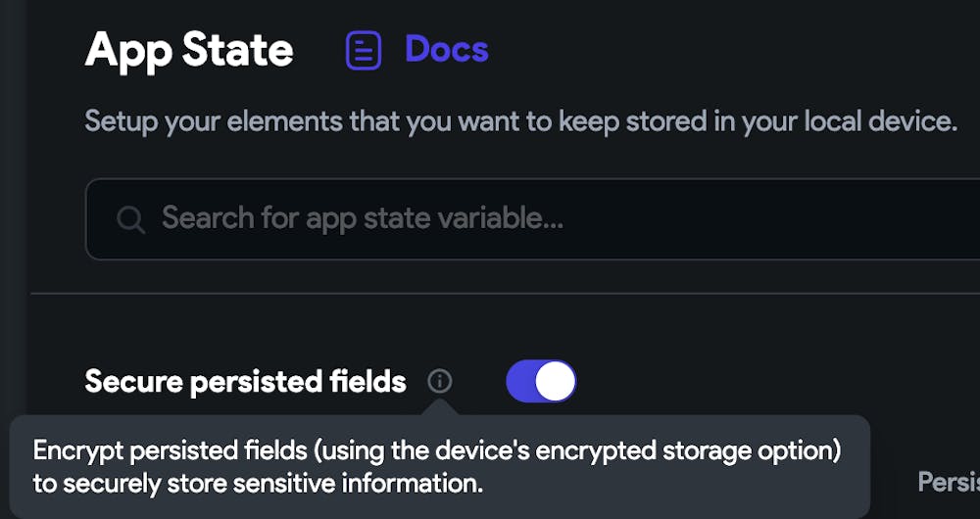Disable the Secure persisted fields toggle
The height and width of the screenshot is (519, 980).
tap(541, 381)
